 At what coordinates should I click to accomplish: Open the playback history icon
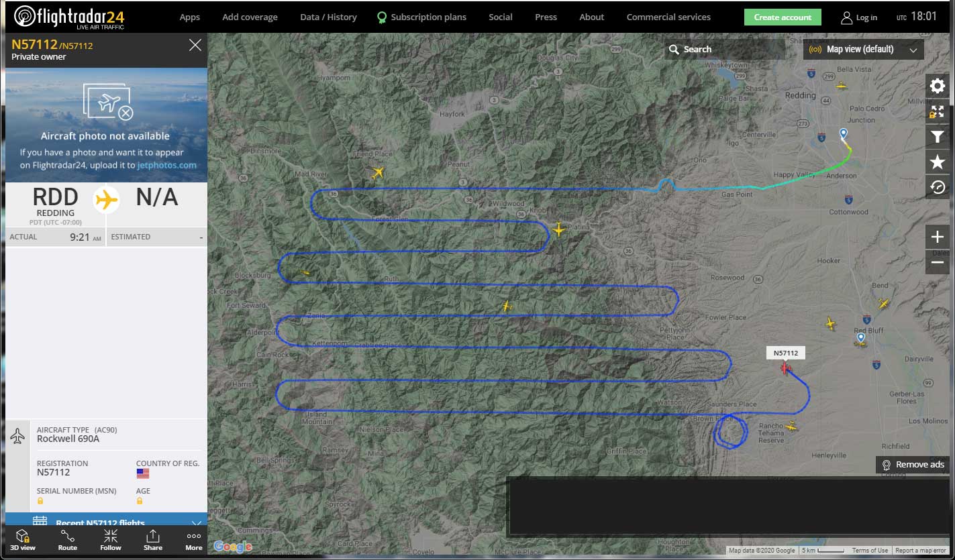(938, 187)
